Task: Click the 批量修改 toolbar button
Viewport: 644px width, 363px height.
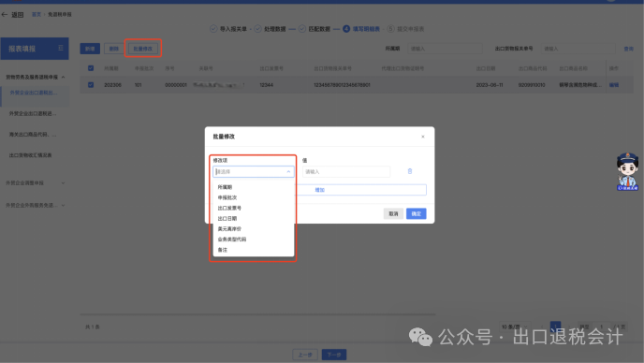Action: click(143, 49)
